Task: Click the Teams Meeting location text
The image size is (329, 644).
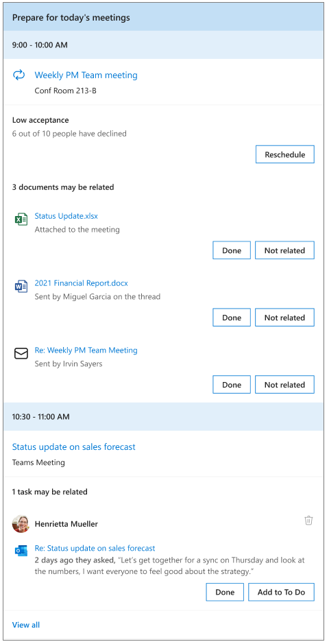Action: click(38, 462)
